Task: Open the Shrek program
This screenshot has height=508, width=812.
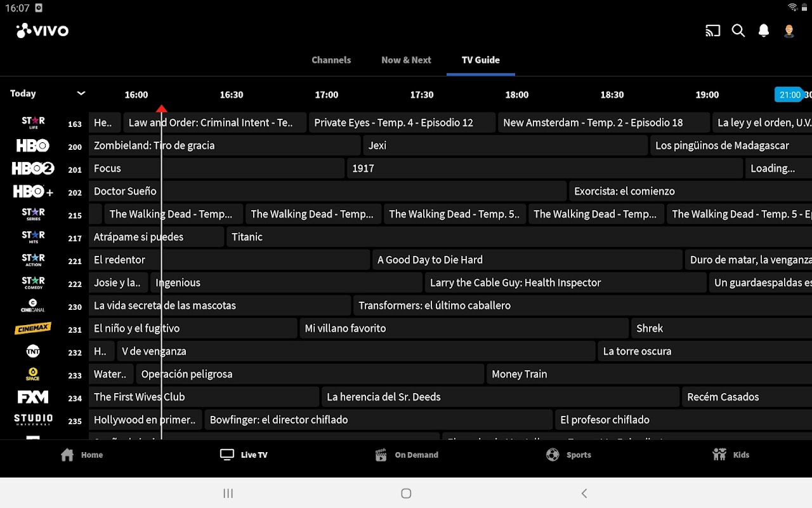Action: (x=721, y=328)
